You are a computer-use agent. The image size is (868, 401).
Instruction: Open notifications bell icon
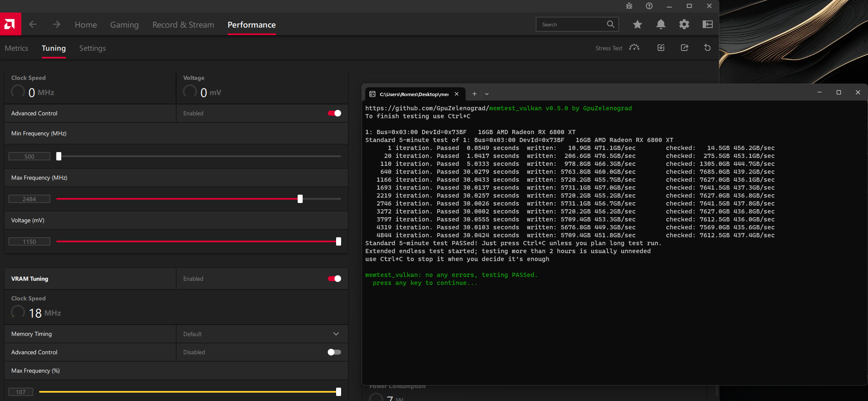pos(660,24)
